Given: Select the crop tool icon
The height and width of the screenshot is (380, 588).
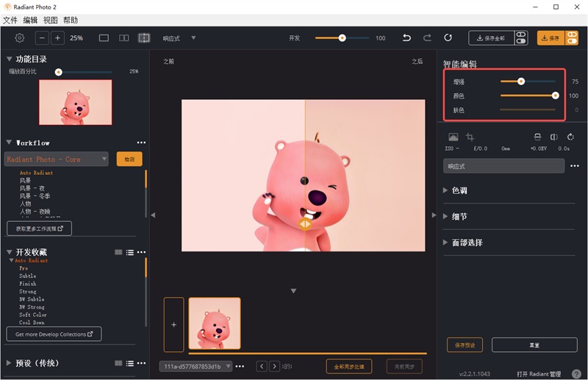Looking at the screenshot, I should [x=470, y=137].
